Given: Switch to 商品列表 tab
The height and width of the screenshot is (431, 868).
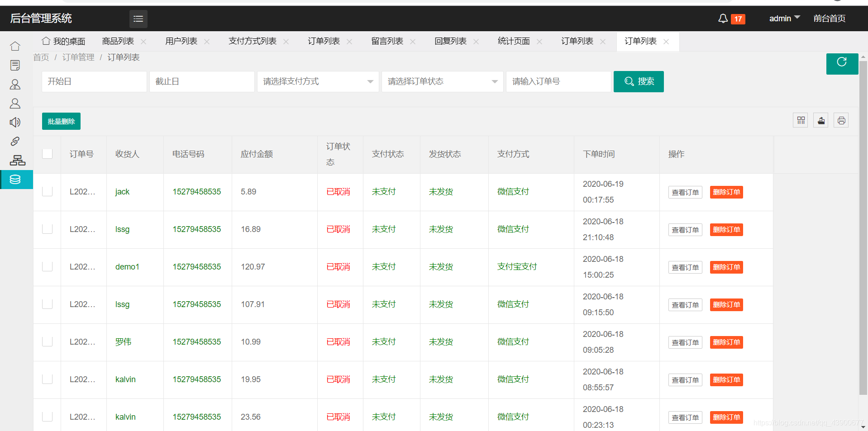Looking at the screenshot, I should click(x=118, y=41).
